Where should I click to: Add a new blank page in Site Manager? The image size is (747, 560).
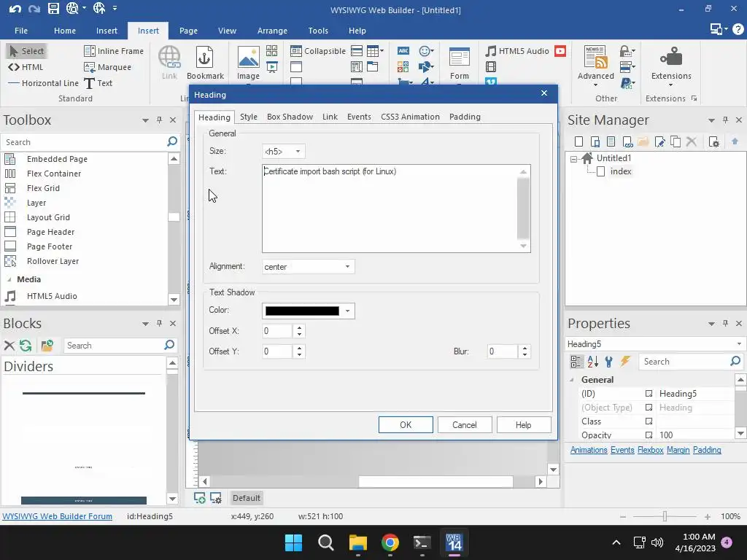(x=578, y=141)
